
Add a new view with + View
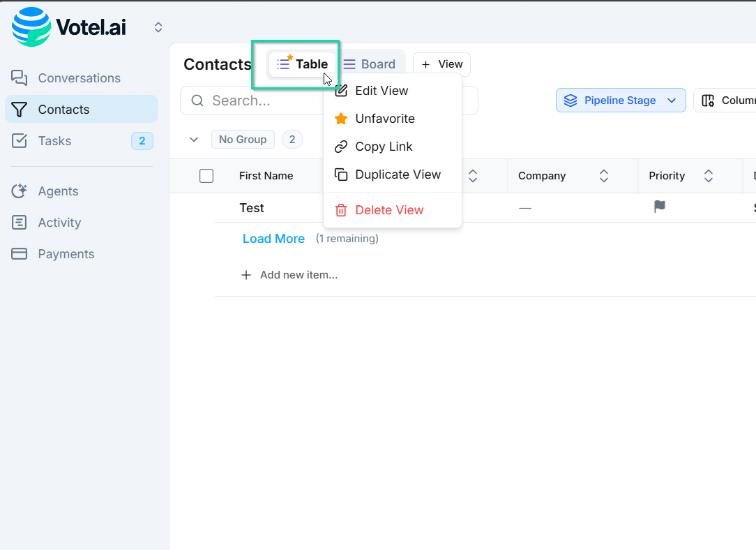coord(441,64)
